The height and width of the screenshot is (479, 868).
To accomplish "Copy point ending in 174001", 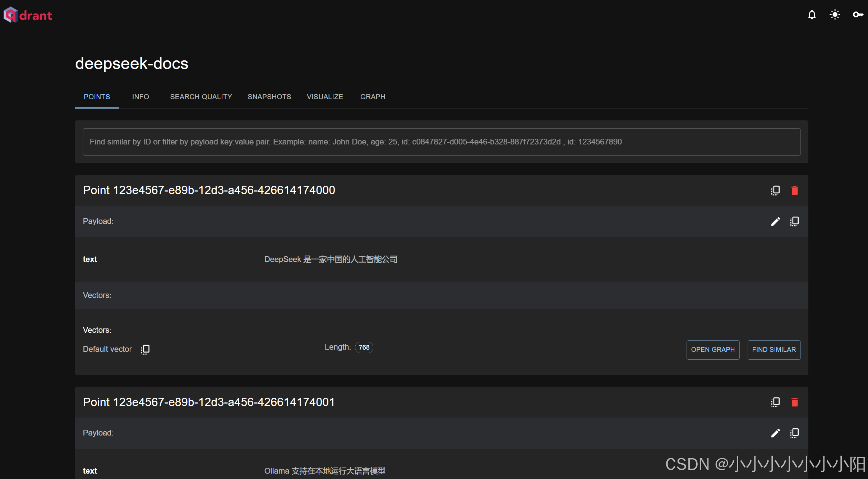I will tap(775, 402).
